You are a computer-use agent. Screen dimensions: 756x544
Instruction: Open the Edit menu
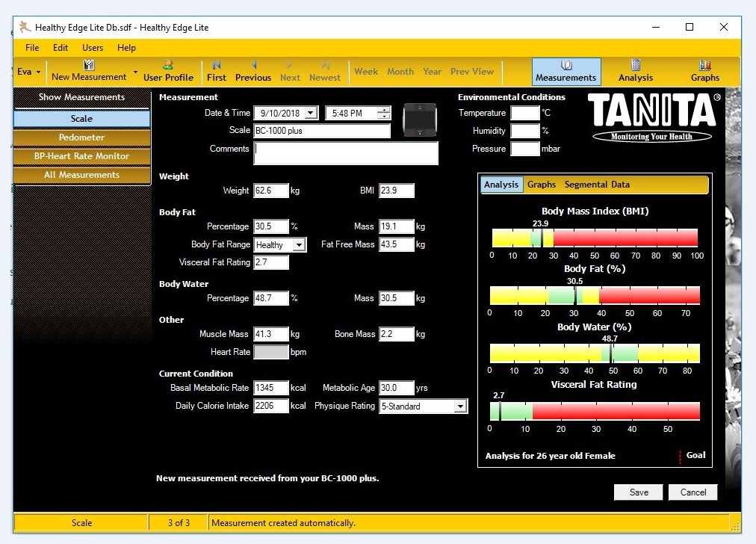61,47
